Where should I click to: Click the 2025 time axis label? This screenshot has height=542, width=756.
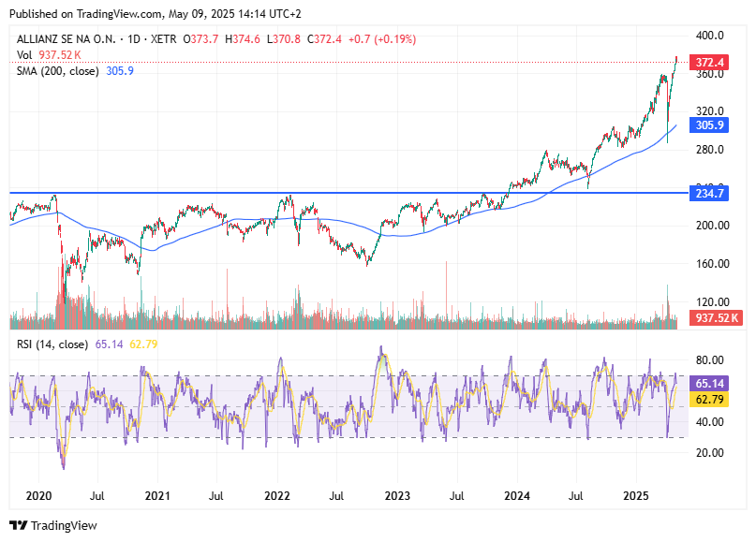point(636,496)
